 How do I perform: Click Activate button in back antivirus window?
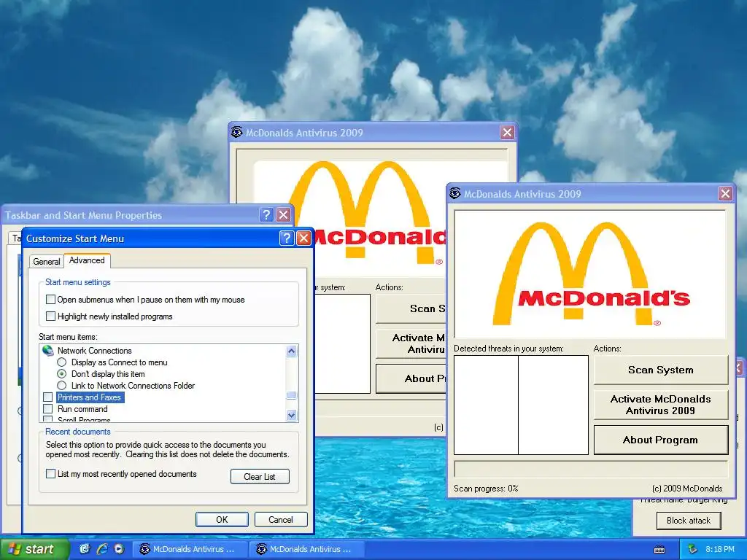click(x=411, y=344)
